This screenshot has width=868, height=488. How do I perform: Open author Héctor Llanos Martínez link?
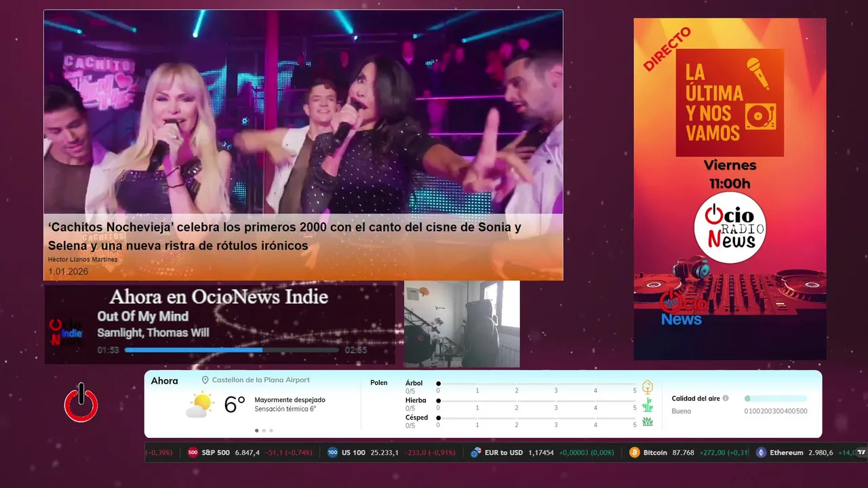click(x=83, y=260)
